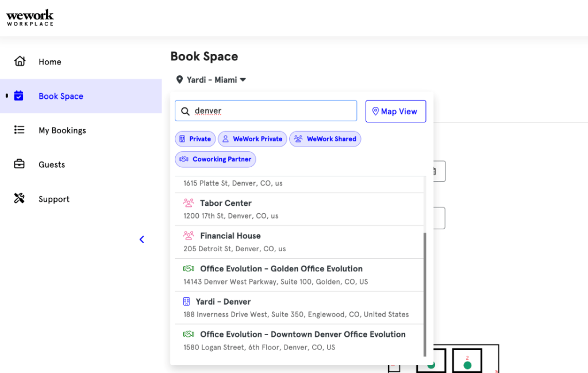Toggle the WeWork Shared filter chip
588x373 pixels.
(325, 139)
